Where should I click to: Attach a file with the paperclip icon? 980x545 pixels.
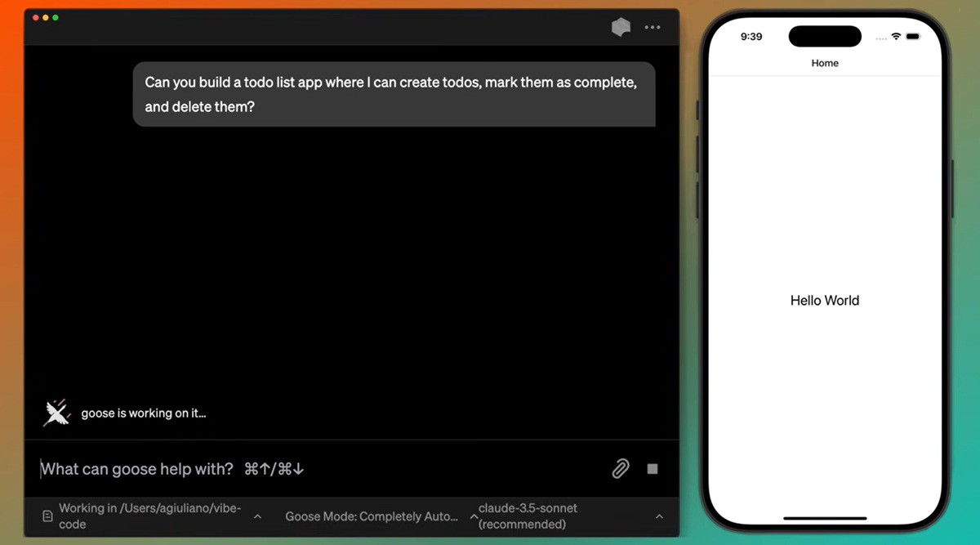tap(621, 468)
